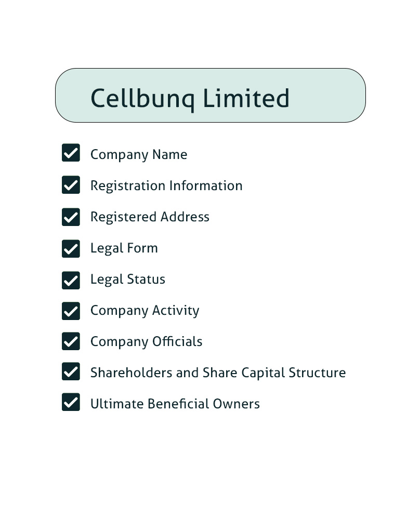This screenshot has width=420, height=505.
Task: Select the Company Officials label
Action: click(x=147, y=342)
